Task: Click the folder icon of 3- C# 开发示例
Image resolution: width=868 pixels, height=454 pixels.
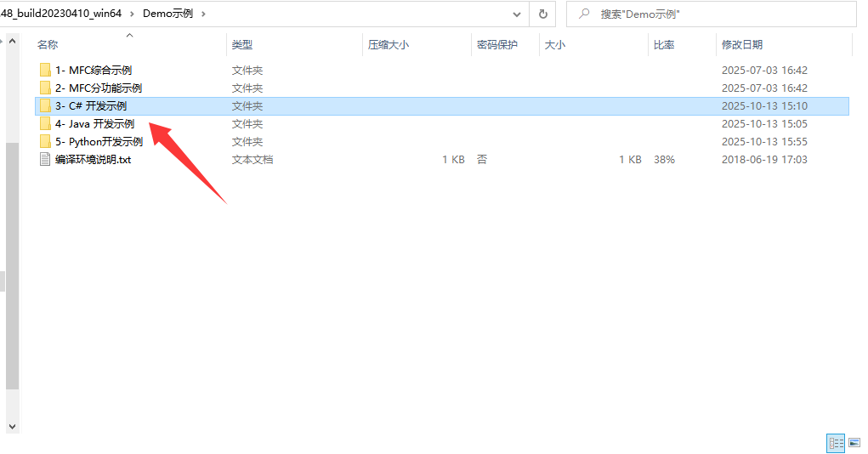Action: pyautogui.click(x=45, y=106)
